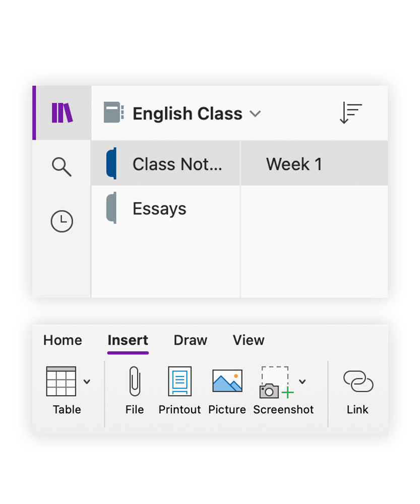The height and width of the screenshot is (504, 420).
Task: Insert a Picture
Action: tap(227, 382)
